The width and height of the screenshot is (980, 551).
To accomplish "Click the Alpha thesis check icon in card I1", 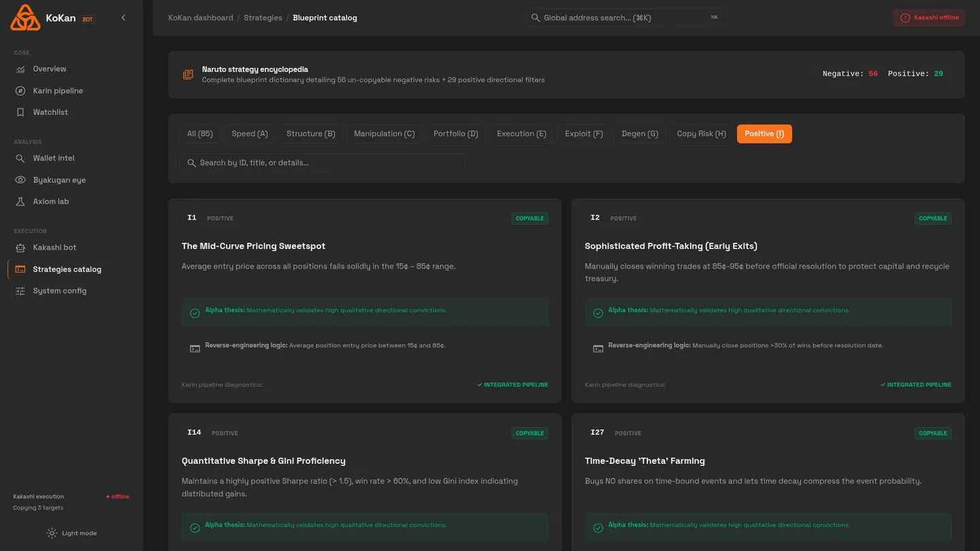I will click(x=195, y=313).
